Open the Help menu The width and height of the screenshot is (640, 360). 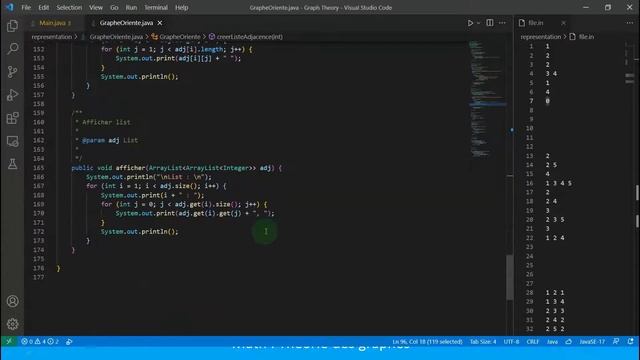coord(182,7)
